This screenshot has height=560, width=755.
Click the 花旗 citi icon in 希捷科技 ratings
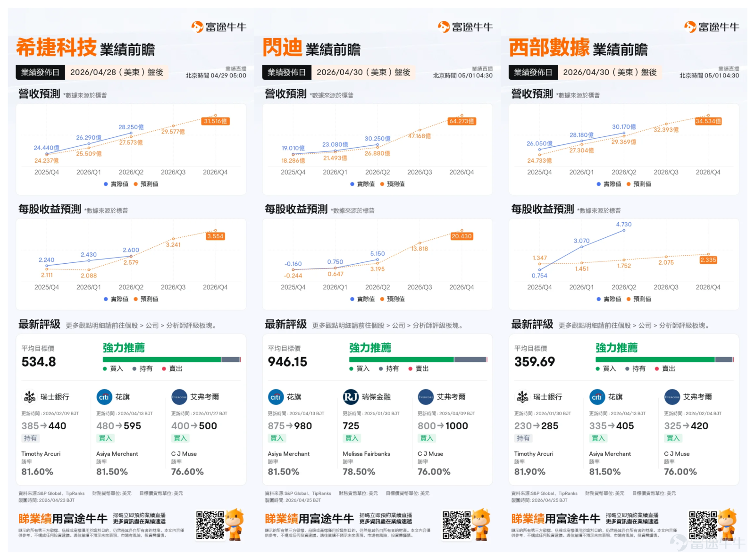pos(104,397)
